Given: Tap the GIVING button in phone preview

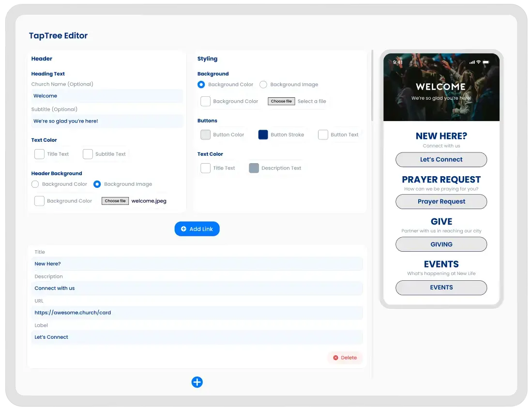Looking at the screenshot, I should [441, 244].
